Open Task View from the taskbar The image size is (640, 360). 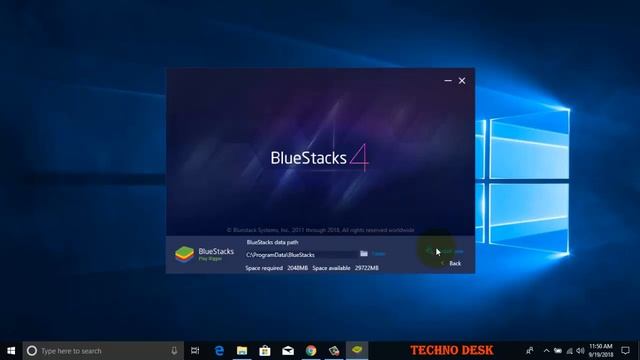click(195, 351)
